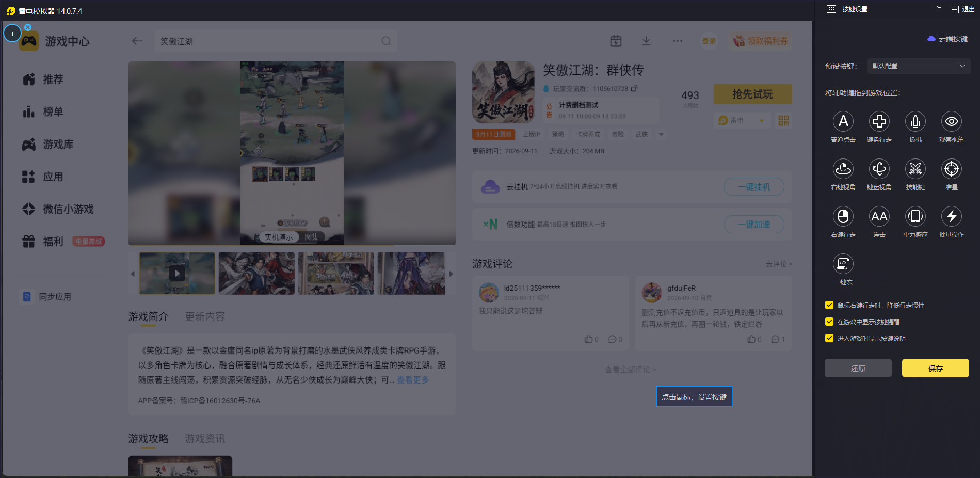Screen dimensions: 980x478
Task: Choose the 准星 crosshair icon
Action: [x=951, y=169]
